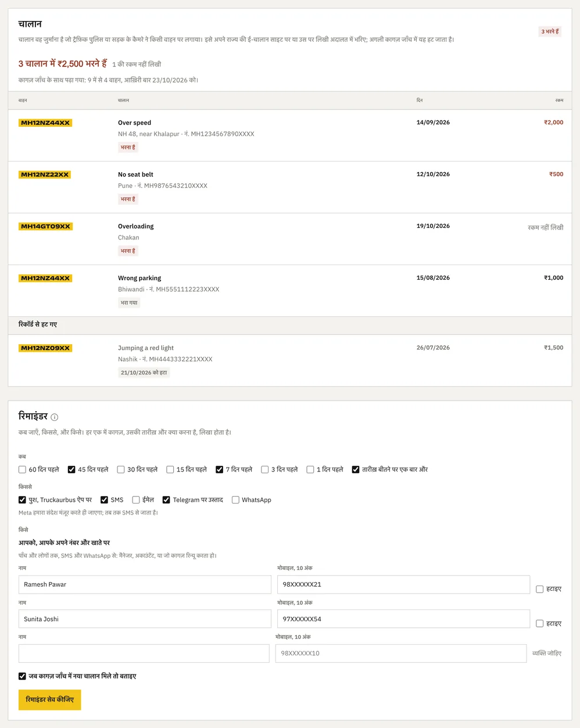580x728 pixels.
Task: Click the '3 भरने हैं' badge at top right
Action: tap(550, 31)
